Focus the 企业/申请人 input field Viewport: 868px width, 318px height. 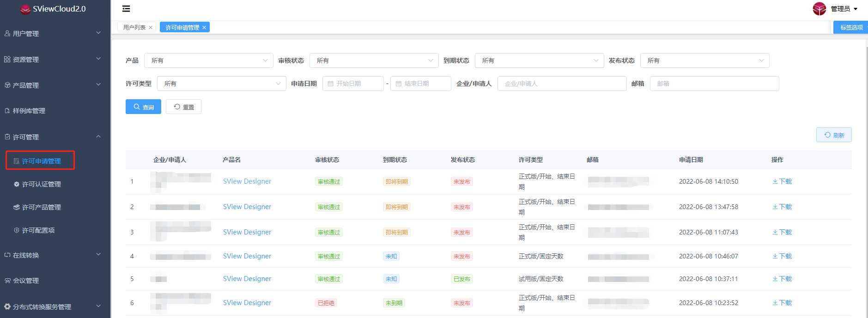[x=562, y=84]
